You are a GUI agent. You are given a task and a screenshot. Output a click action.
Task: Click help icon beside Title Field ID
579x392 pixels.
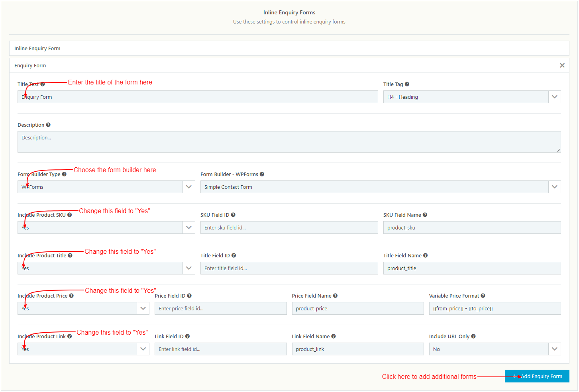point(234,256)
